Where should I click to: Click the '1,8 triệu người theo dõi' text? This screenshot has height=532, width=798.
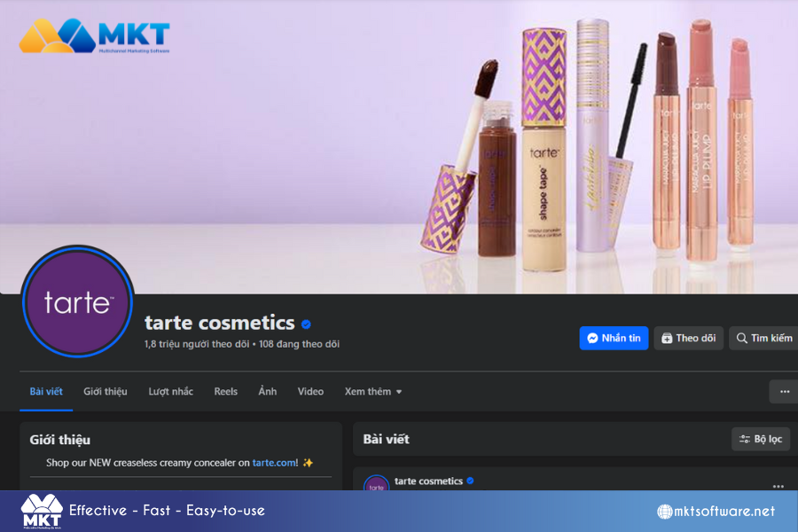tap(197, 344)
